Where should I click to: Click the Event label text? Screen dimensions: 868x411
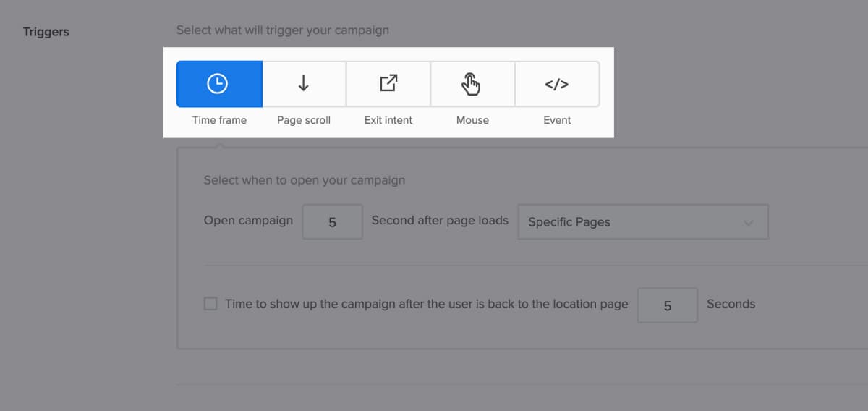click(x=557, y=120)
